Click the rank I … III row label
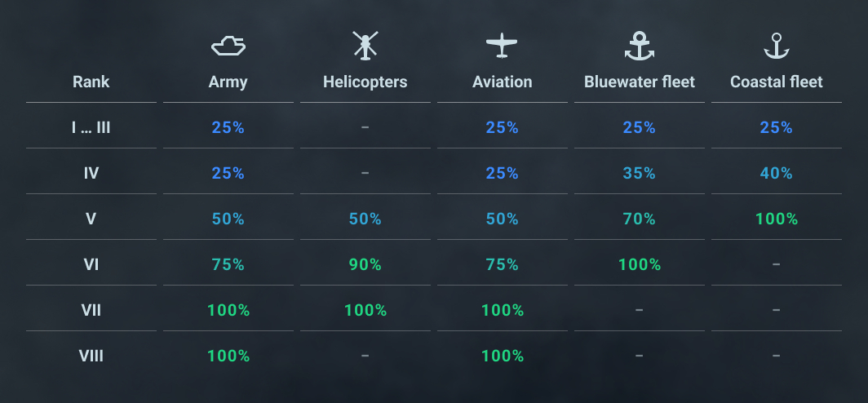Screen dimensions: 868x403 pos(91,127)
